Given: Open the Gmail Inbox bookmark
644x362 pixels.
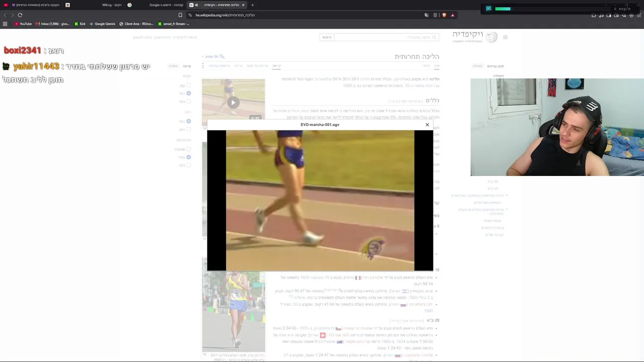Looking at the screenshot, I should (52, 24).
